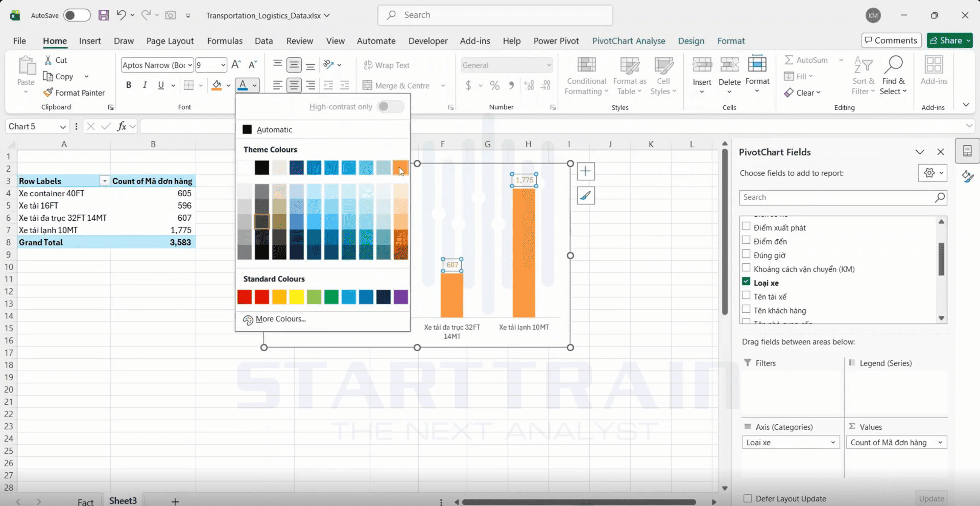Image resolution: width=980 pixels, height=506 pixels.
Task: Toggle the AutoSave switch
Action: pos(77,15)
